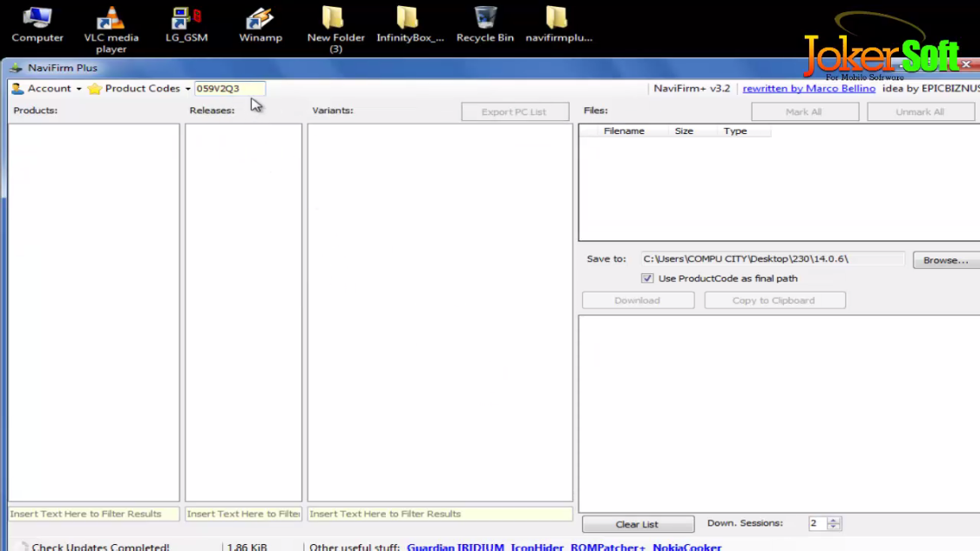Click the Product Codes star icon

pos(94,89)
